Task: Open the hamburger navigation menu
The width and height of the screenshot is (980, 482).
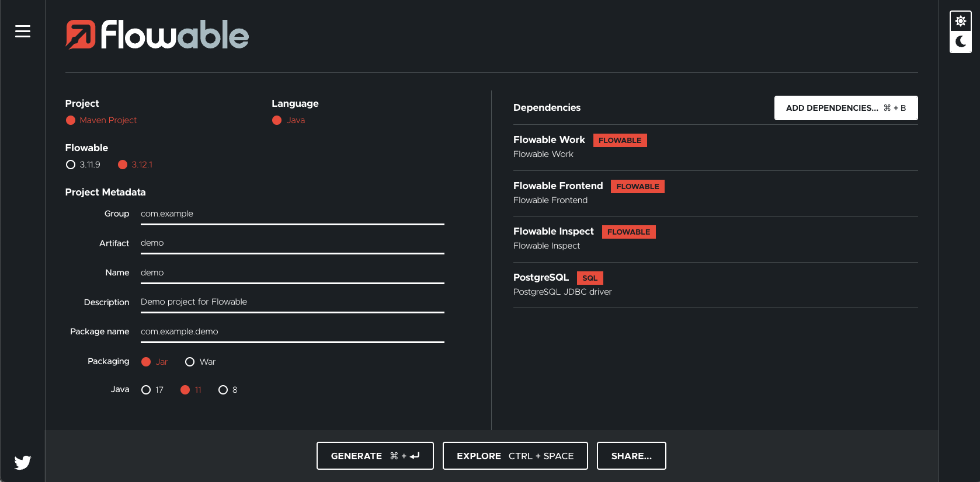Action: 23,32
